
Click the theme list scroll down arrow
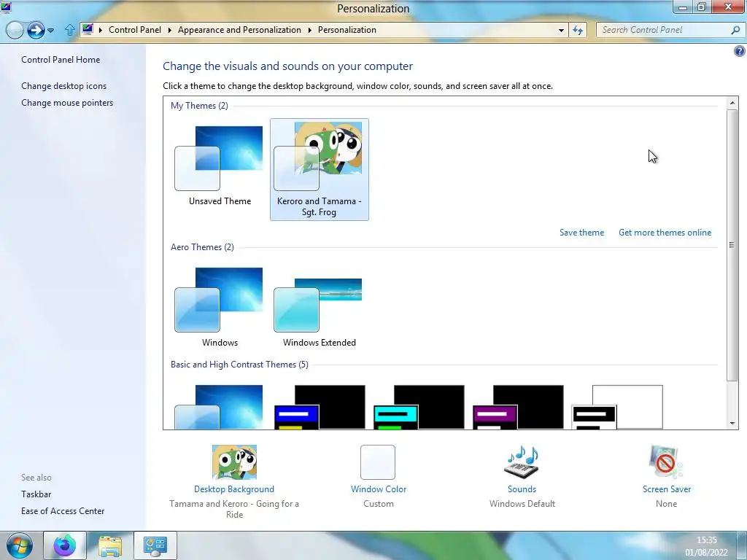pyautogui.click(x=732, y=423)
